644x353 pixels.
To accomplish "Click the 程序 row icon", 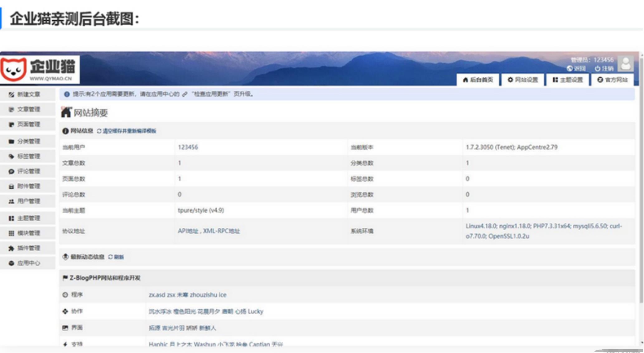I will click(65, 295).
